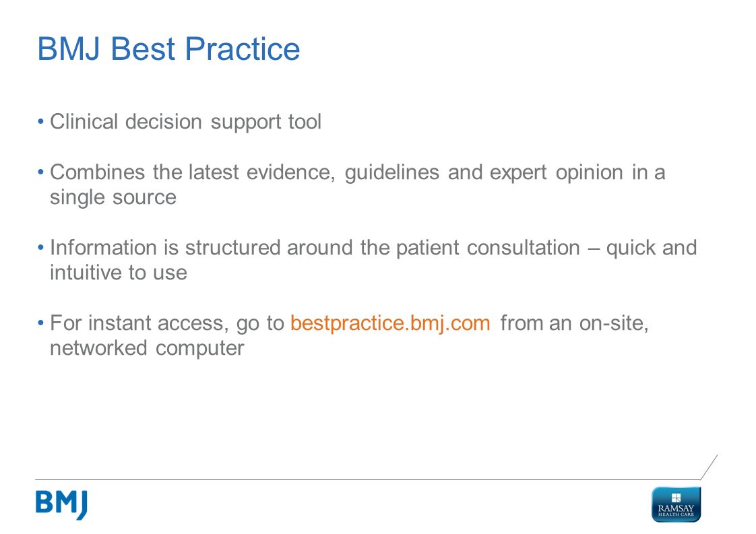Select the 'Information is structured' bullet line

[x=373, y=248]
